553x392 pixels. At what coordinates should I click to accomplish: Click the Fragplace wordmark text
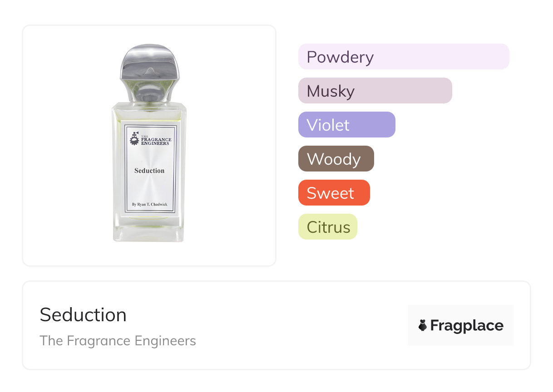pos(466,325)
